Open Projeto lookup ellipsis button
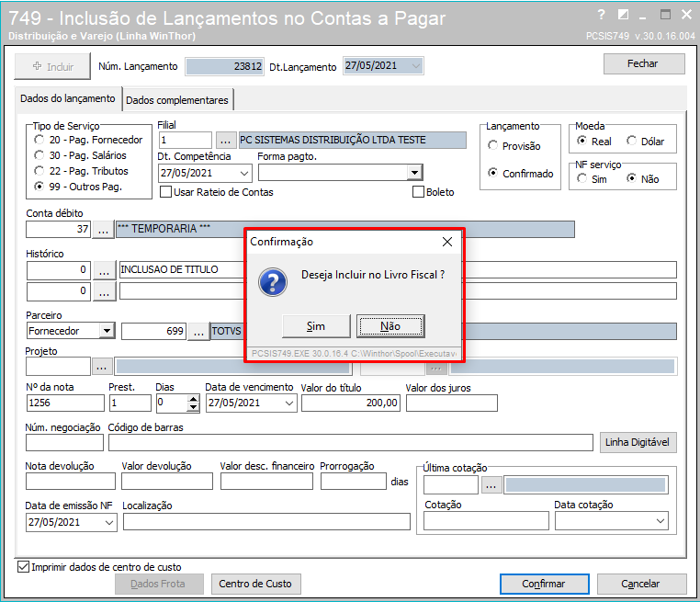700x602 pixels. coord(101,367)
